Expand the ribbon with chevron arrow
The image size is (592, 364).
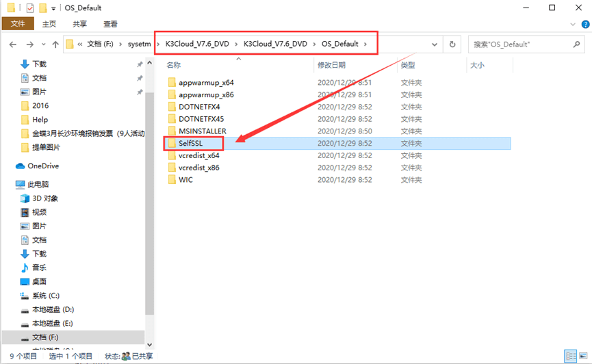[x=573, y=25]
